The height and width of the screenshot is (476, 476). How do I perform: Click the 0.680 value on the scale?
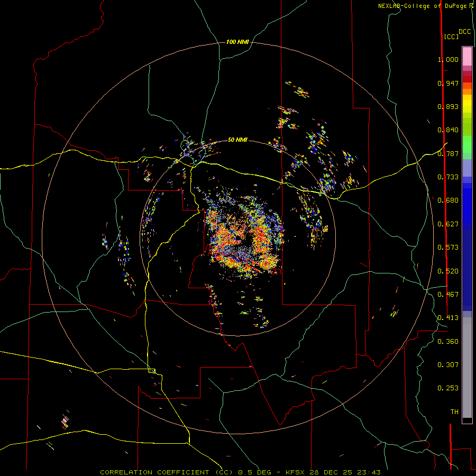[x=448, y=200]
